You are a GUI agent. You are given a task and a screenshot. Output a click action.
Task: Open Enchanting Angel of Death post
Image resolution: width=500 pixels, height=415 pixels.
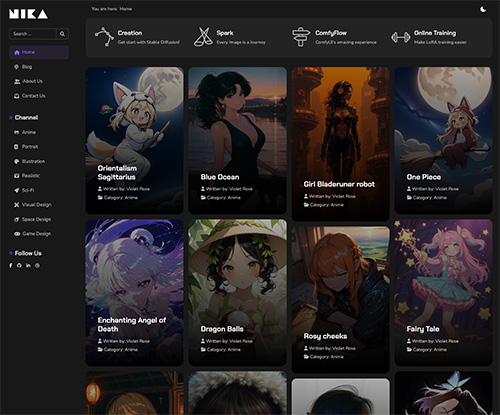(x=132, y=325)
